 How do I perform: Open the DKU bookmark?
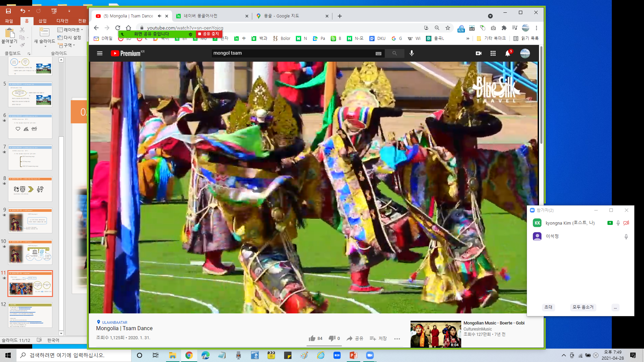click(x=377, y=39)
